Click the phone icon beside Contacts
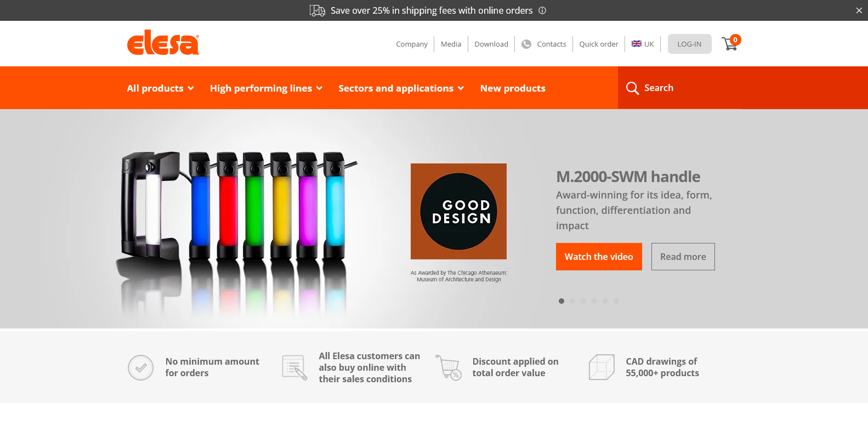The width and height of the screenshot is (868, 425). (x=526, y=44)
